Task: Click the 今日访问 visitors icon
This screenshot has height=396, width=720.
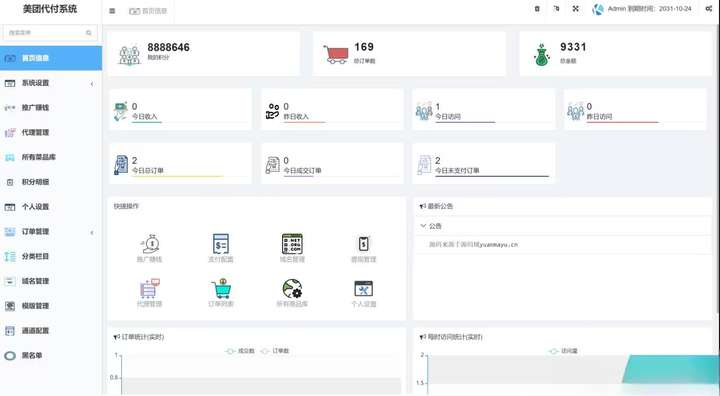Action: click(424, 111)
